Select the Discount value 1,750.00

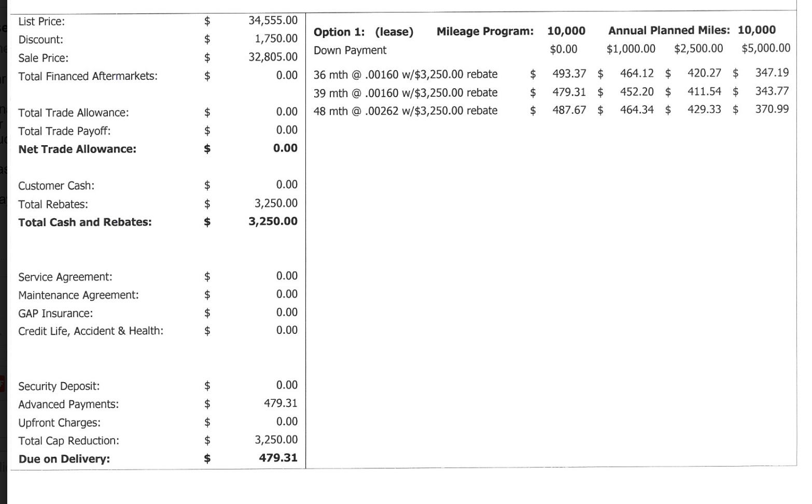[x=276, y=39]
